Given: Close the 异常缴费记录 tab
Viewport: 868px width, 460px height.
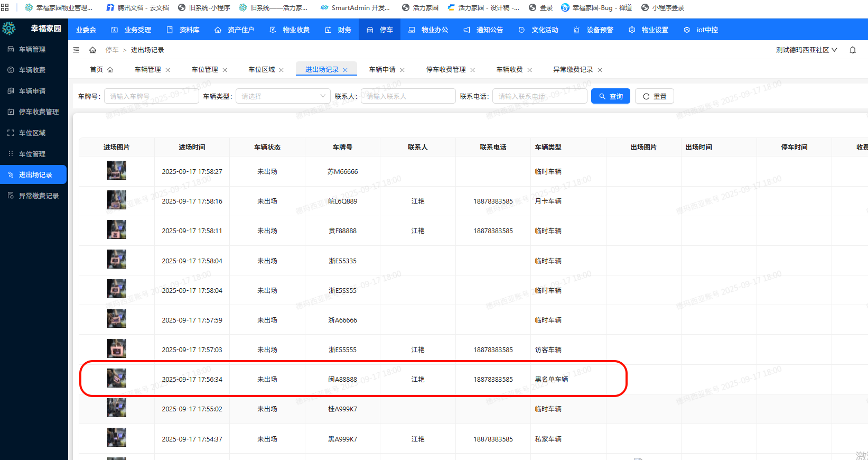Looking at the screenshot, I should pyautogui.click(x=600, y=70).
